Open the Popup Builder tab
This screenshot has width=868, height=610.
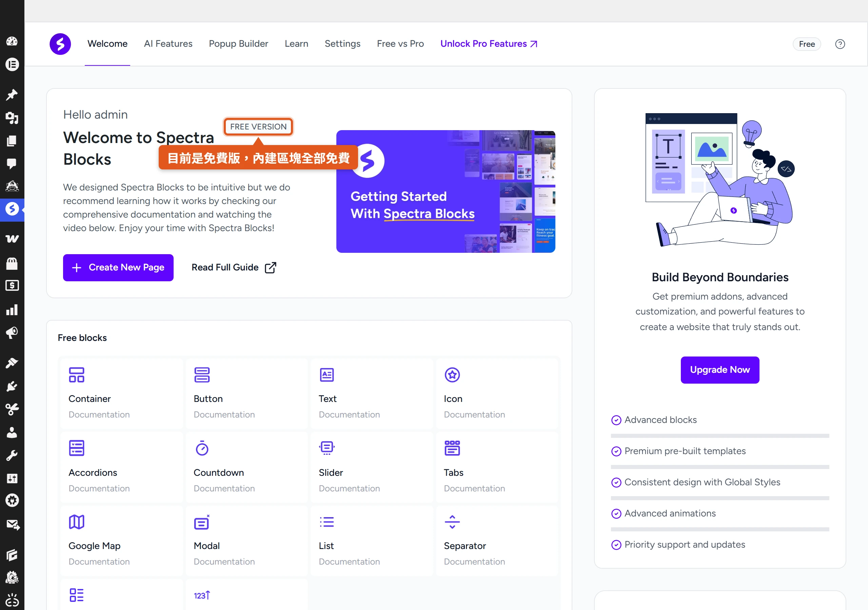click(238, 44)
